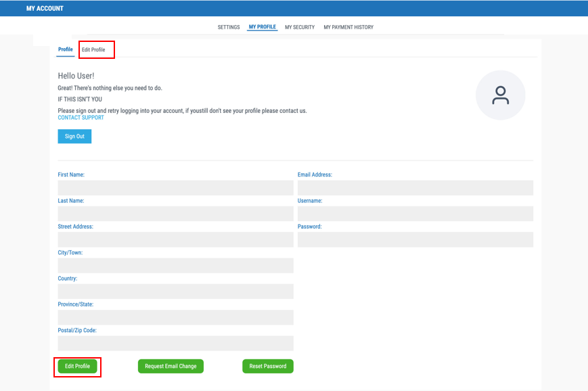This screenshot has height=391, width=588.
Task: Focus the First Name field
Action: 175,188
